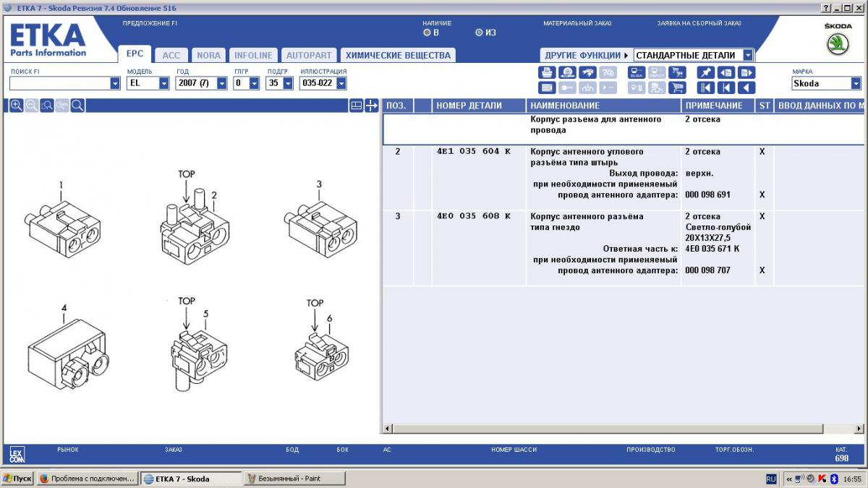Open the Химические вещества tab
The width and height of the screenshot is (868, 488).
pos(398,55)
